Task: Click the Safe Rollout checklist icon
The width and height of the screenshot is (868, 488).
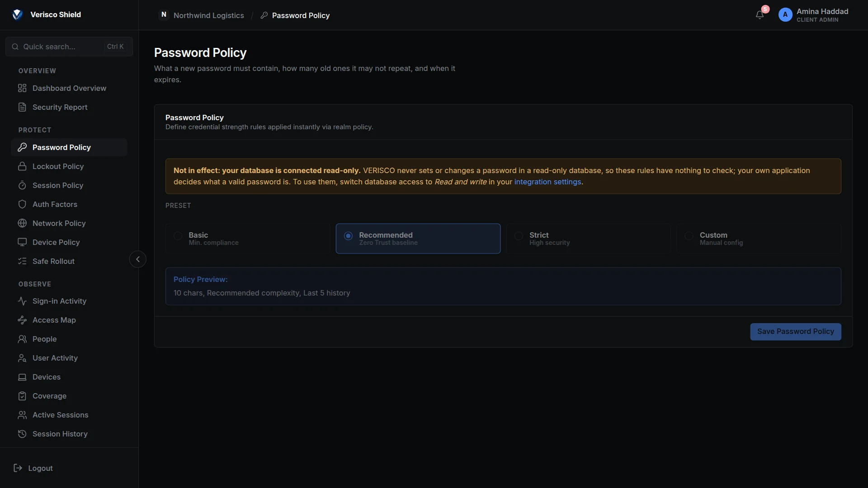Action: [22, 261]
